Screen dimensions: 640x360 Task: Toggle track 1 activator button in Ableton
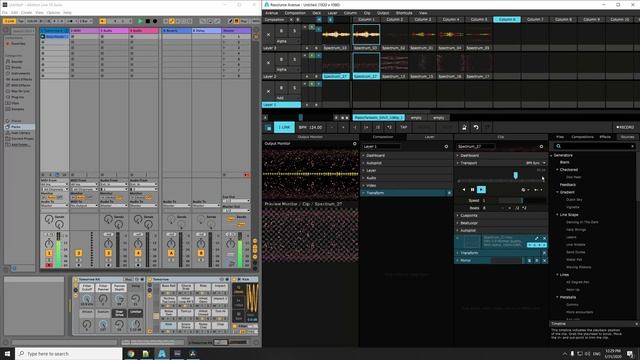(49, 253)
